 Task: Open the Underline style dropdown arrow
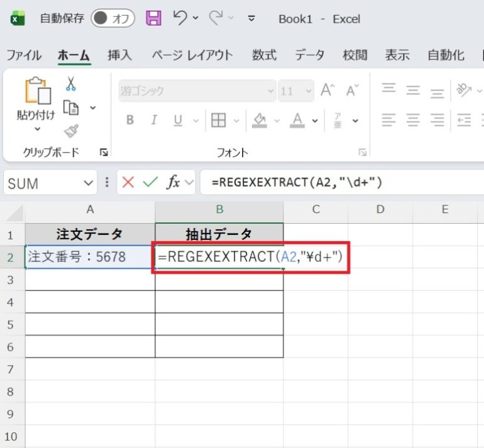pyautogui.click(x=196, y=121)
